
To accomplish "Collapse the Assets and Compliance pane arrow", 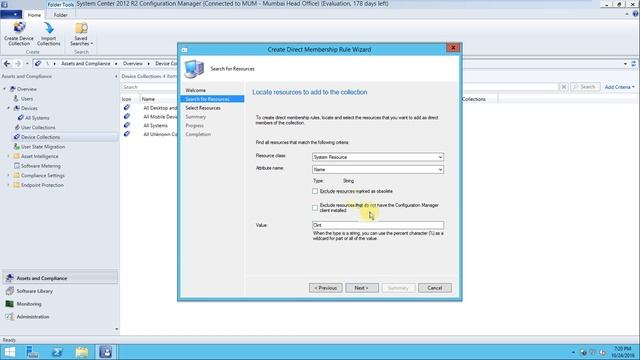I will (116, 76).
